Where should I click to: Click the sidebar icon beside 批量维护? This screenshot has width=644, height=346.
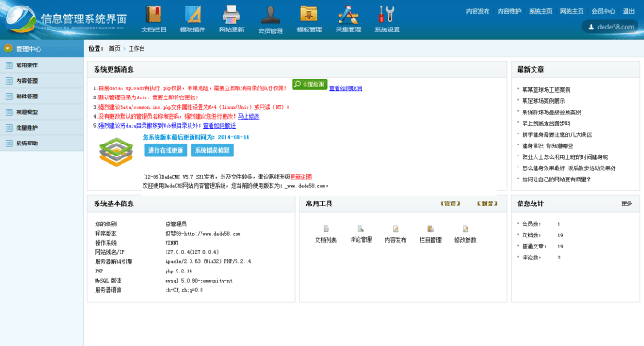pos(8,127)
